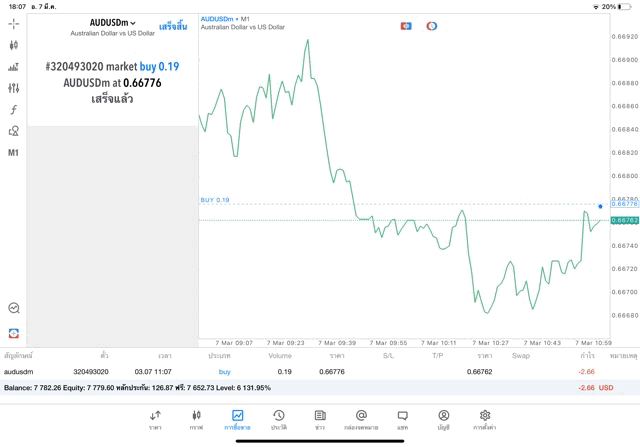Switch to the กราฟ (Chart) tab

(196, 420)
